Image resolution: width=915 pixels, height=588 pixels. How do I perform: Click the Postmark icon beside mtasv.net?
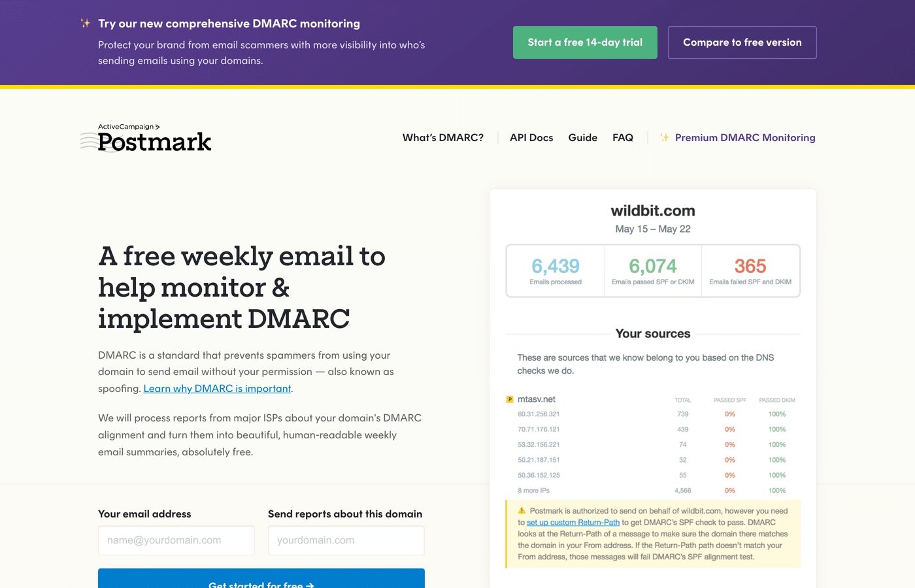(510, 399)
